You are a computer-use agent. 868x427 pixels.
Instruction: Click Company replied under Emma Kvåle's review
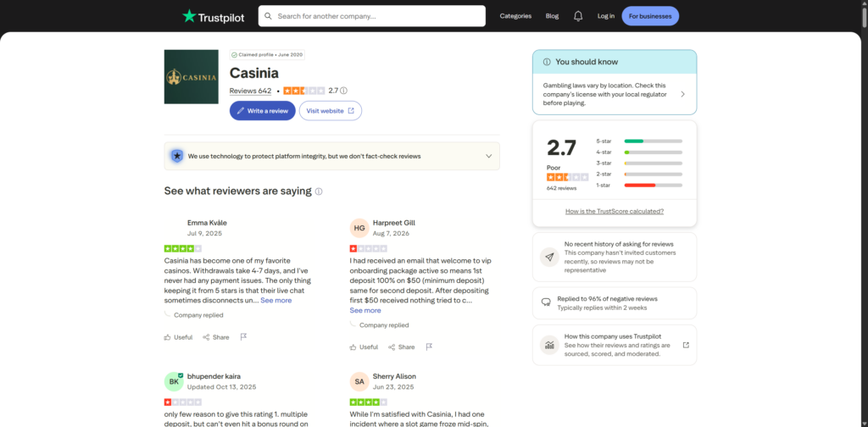tap(198, 315)
